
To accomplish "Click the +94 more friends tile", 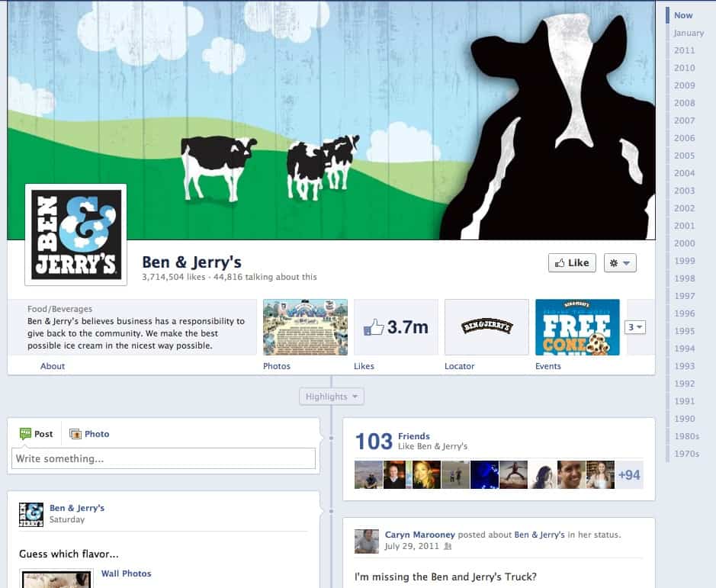I will (629, 474).
